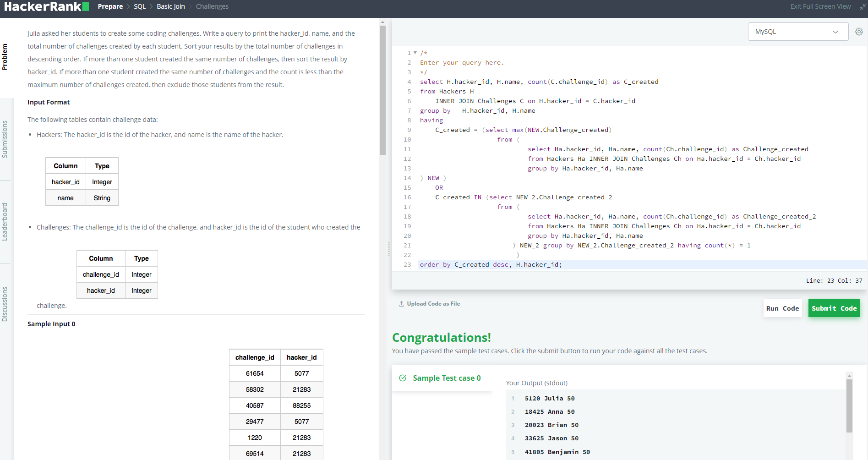Screen dimensions: 868x460
Task: Click the output panel vertical scrollbar
Action: [x=849, y=405]
